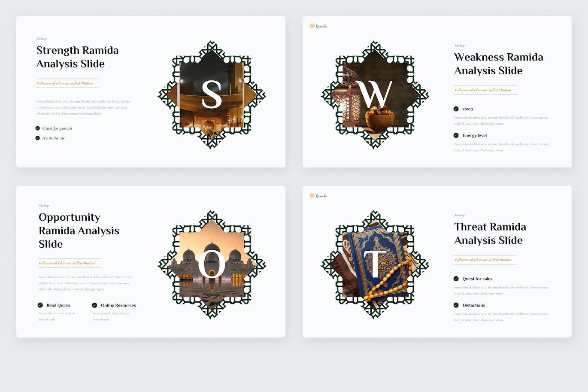Click Mockup tag on Threat slide
Viewport: 588px width, 392px height.
click(460, 215)
